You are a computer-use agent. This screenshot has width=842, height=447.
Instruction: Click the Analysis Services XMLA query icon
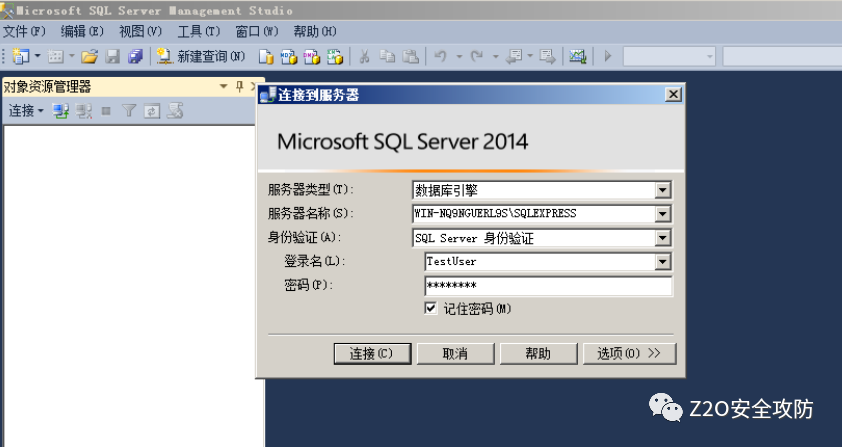click(x=335, y=56)
